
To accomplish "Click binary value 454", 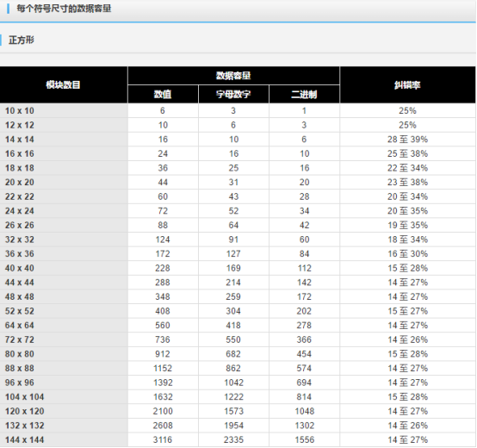I will pyautogui.click(x=304, y=354).
